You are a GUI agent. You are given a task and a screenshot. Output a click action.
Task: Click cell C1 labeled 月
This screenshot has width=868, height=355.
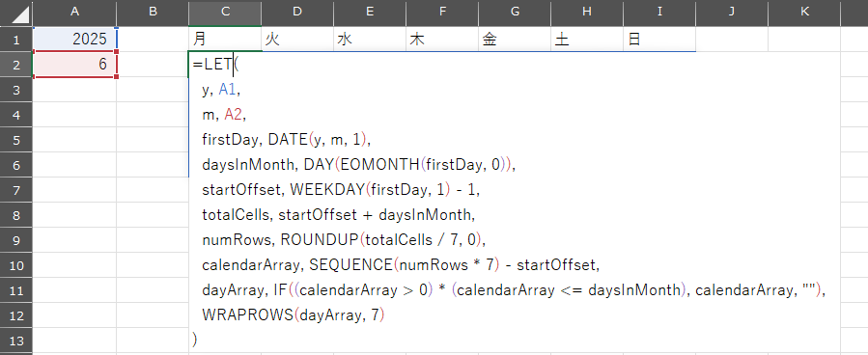pyautogui.click(x=225, y=40)
